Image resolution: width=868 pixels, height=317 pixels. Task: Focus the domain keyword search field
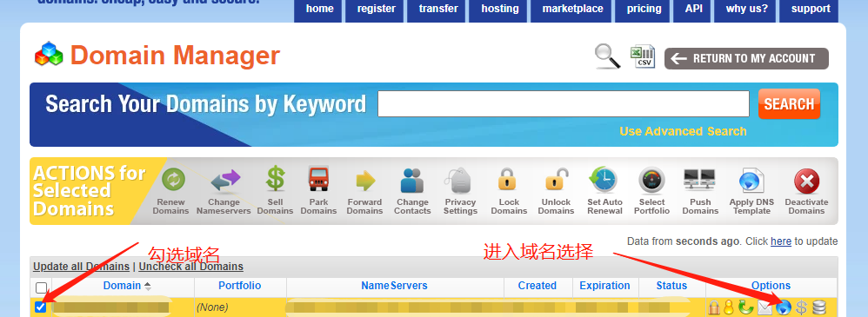click(563, 104)
